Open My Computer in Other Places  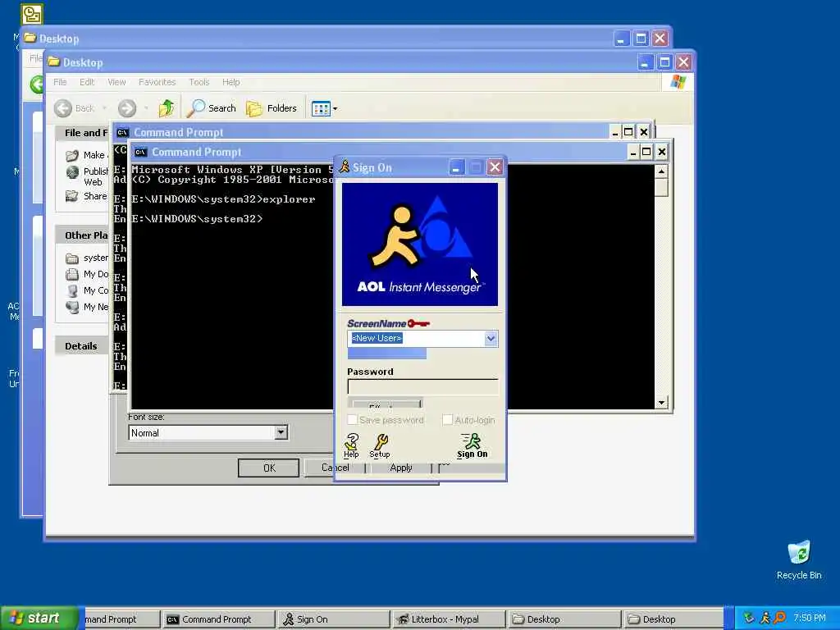[x=87, y=291]
